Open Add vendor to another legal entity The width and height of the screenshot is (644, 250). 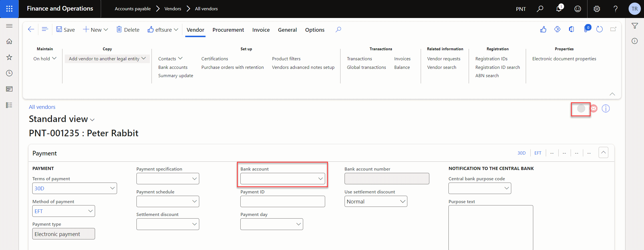point(107,59)
